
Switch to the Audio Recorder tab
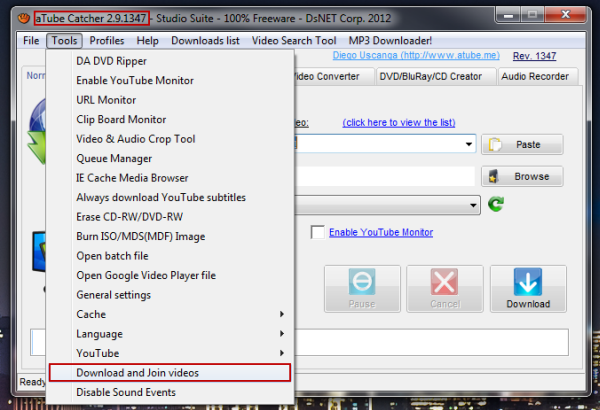click(534, 76)
